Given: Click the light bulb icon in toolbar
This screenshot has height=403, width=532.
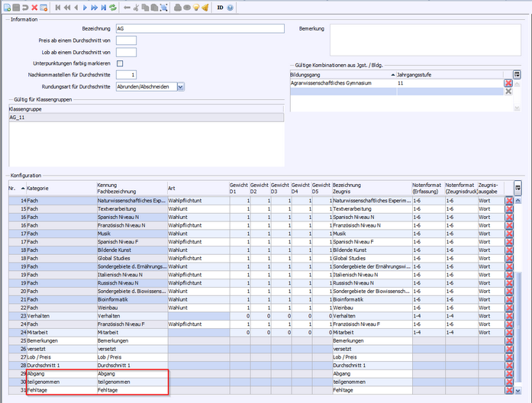Looking at the screenshot, I should pyautogui.click(x=196, y=7).
